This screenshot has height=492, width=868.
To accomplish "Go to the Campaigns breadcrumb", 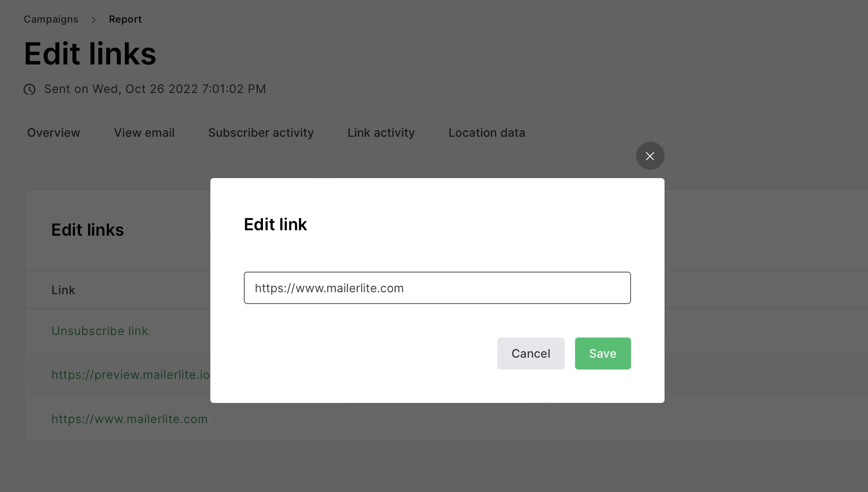I will (51, 19).
